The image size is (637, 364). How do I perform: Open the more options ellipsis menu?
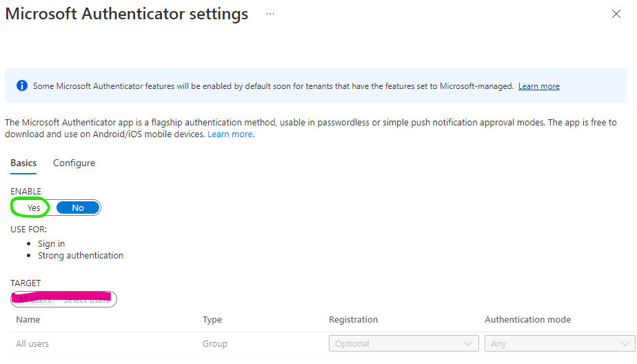[x=270, y=14]
